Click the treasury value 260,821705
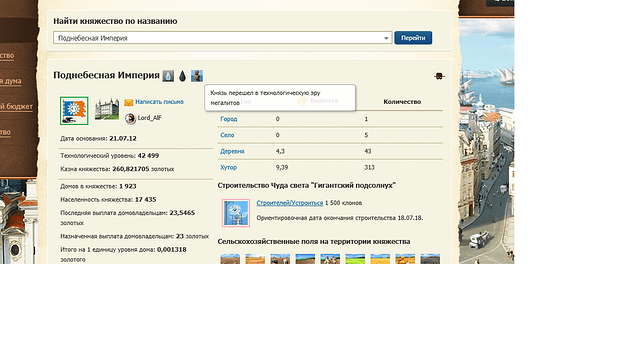640x360 pixels. (131, 169)
